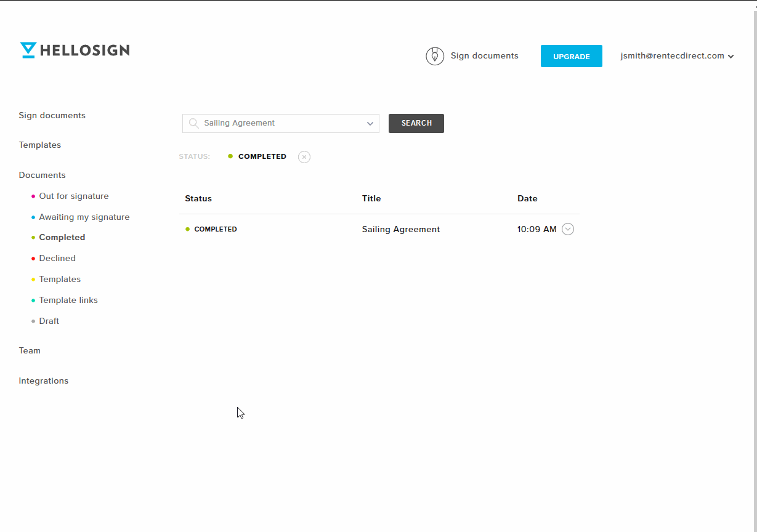Viewport: 757px width, 532px height.
Task: Click the pen nib Sign documents icon
Action: tap(435, 56)
